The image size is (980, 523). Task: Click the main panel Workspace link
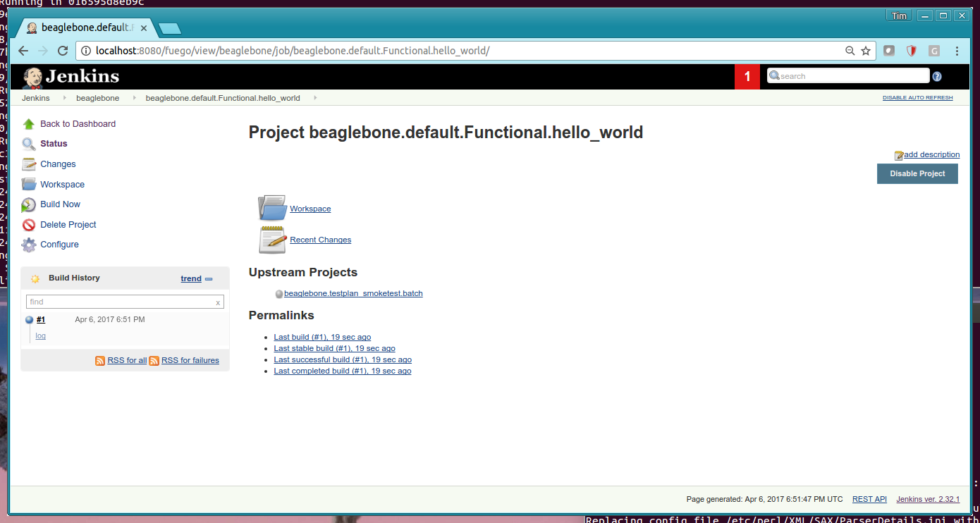coord(310,209)
